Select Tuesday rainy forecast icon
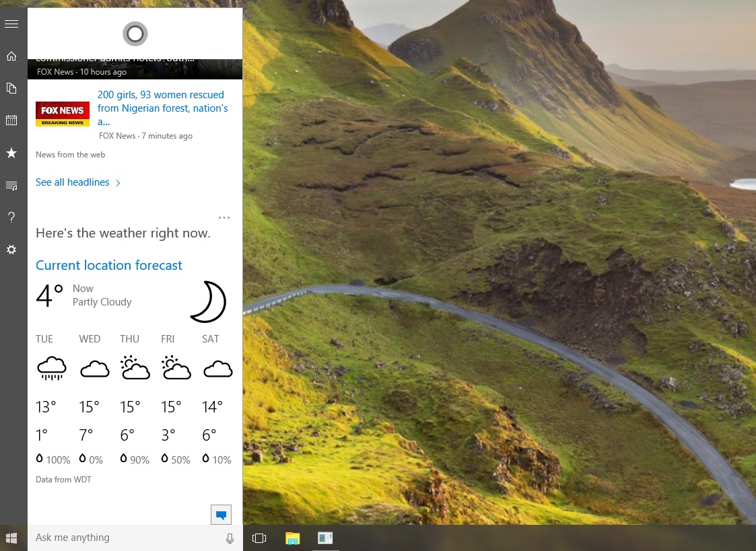The image size is (756, 551). click(x=51, y=368)
